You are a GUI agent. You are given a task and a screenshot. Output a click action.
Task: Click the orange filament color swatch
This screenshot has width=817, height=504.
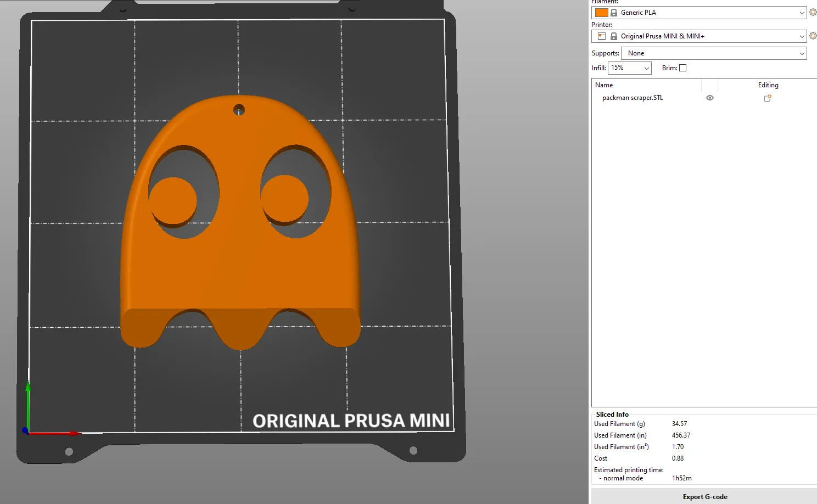click(602, 13)
